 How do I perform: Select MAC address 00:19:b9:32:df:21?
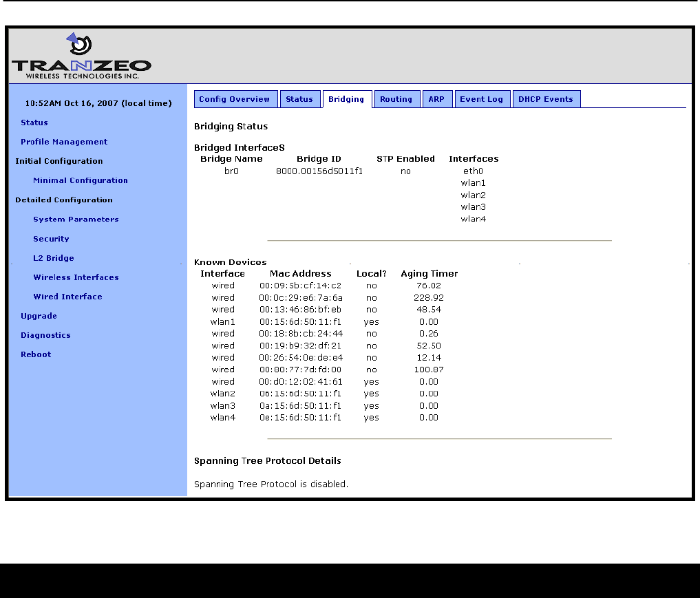(x=301, y=346)
